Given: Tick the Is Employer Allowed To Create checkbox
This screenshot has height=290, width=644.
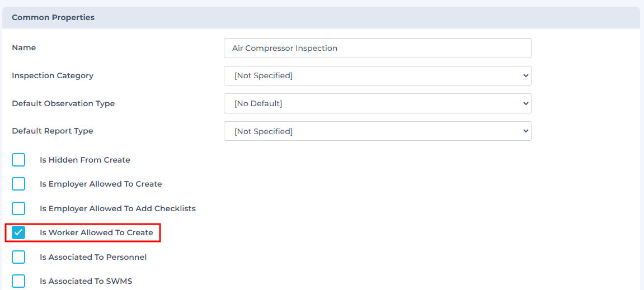Looking at the screenshot, I should tap(18, 184).
